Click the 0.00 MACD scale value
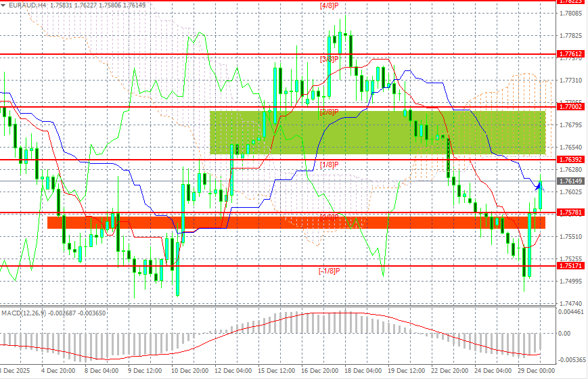This screenshot has height=379, width=588. (x=564, y=333)
